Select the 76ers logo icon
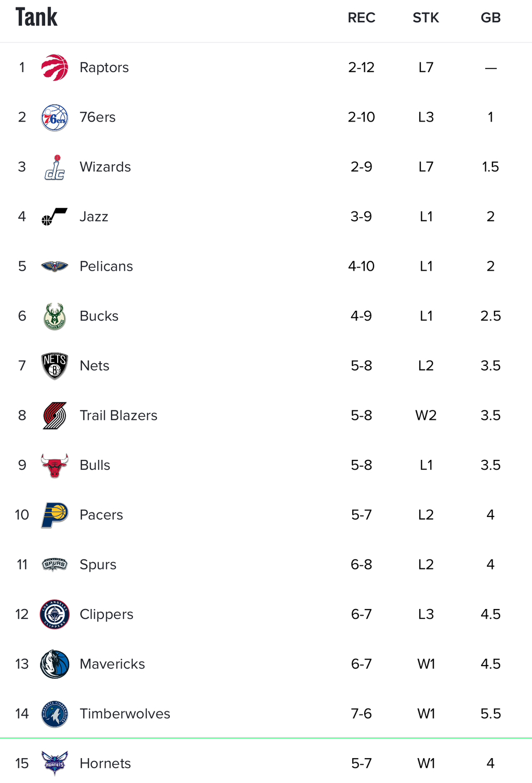Screen dimensions: 532x783 point(55,117)
